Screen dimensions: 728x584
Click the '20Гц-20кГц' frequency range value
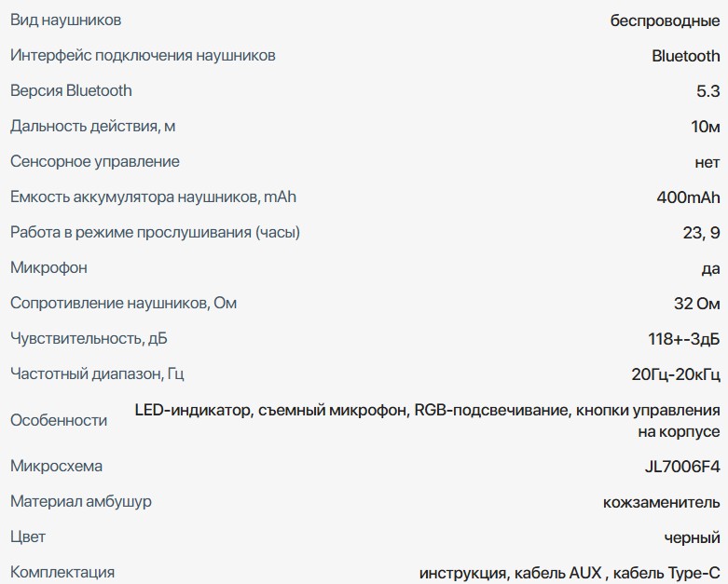[x=675, y=374]
